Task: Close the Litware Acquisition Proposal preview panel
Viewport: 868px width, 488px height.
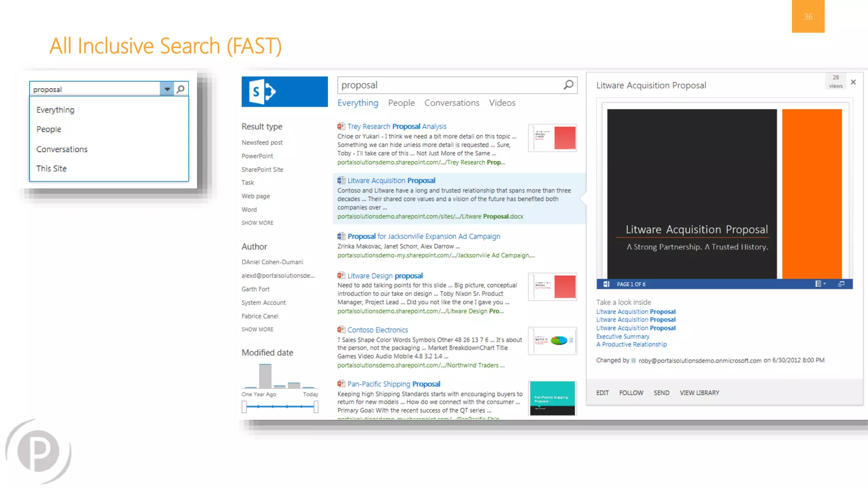Action: click(853, 82)
